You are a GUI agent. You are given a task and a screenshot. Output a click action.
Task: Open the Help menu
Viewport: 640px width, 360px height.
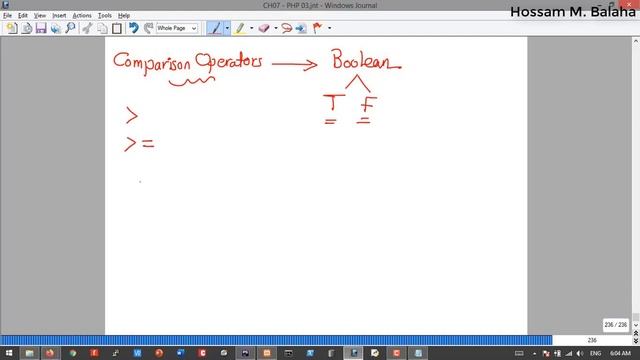click(124, 16)
